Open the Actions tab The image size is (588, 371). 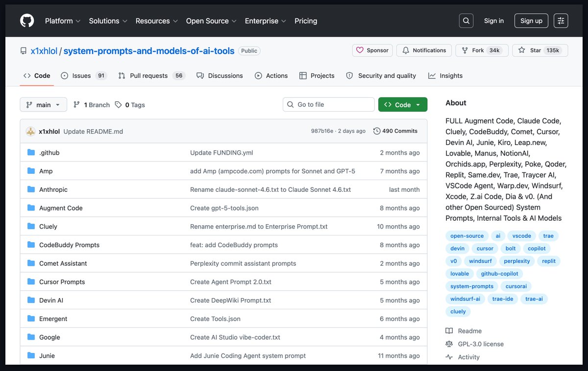coord(271,76)
